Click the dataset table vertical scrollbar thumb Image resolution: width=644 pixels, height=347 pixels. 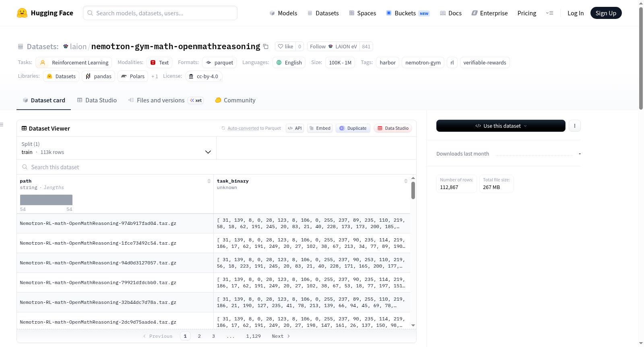413,190
